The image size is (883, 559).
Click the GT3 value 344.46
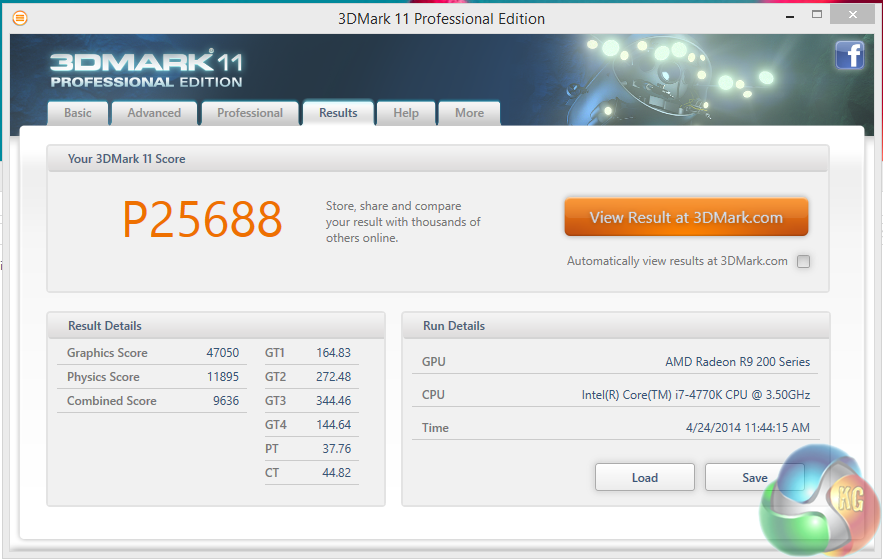[333, 401]
